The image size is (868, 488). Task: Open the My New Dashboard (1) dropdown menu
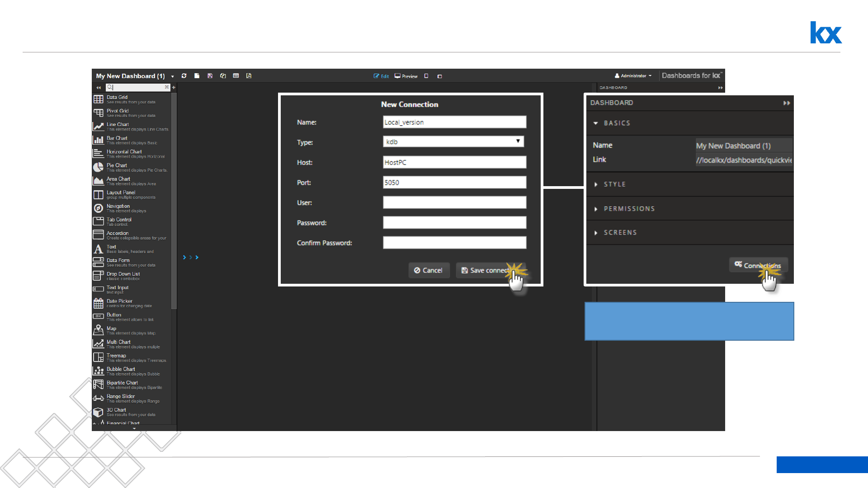172,76
